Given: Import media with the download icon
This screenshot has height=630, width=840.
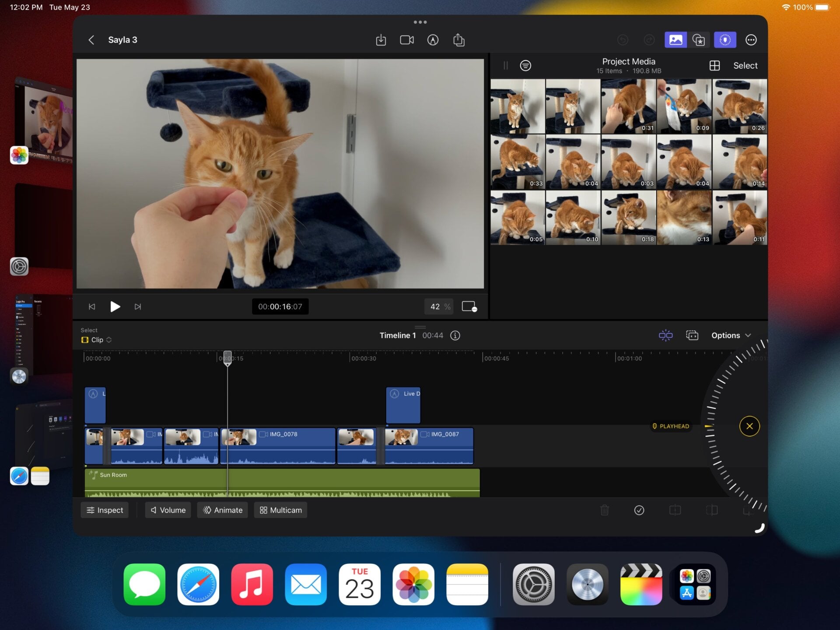Looking at the screenshot, I should coord(380,39).
